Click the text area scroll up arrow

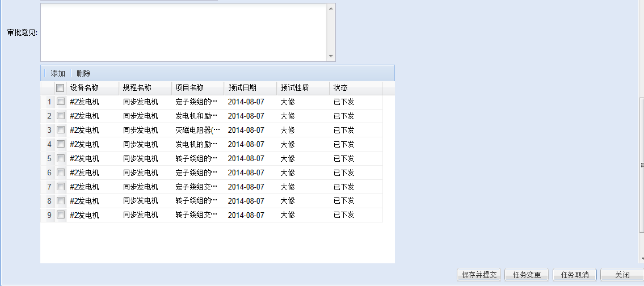pyautogui.click(x=331, y=8)
